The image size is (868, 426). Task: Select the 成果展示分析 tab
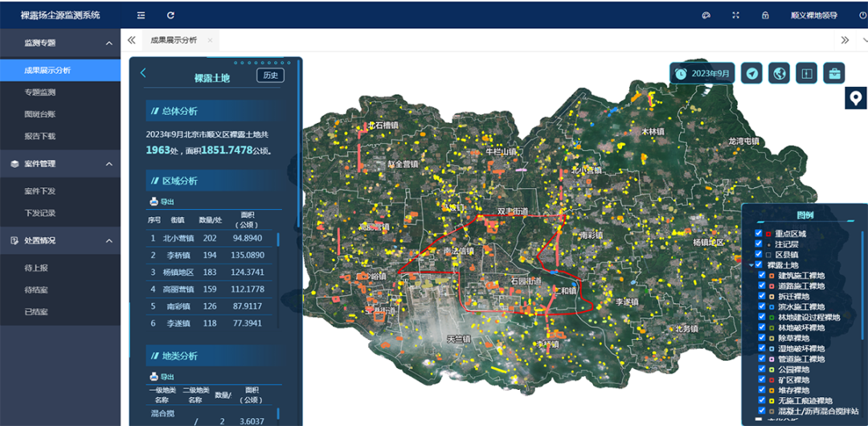pos(173,40)
